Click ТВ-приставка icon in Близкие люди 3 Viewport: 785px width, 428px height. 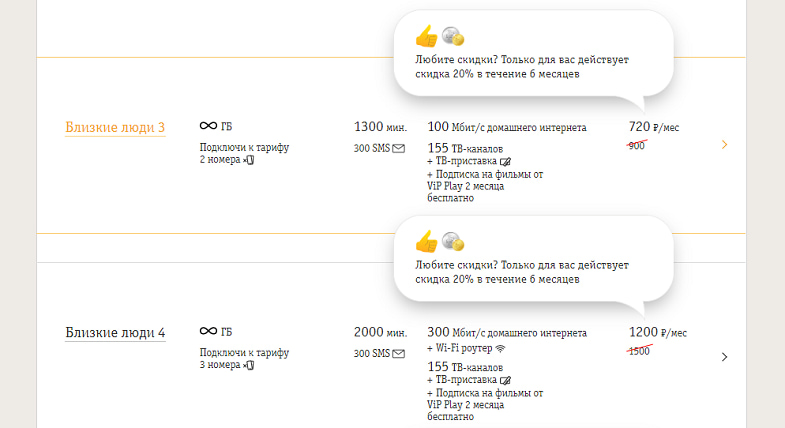pyautogui.click(x=505, y=162)
